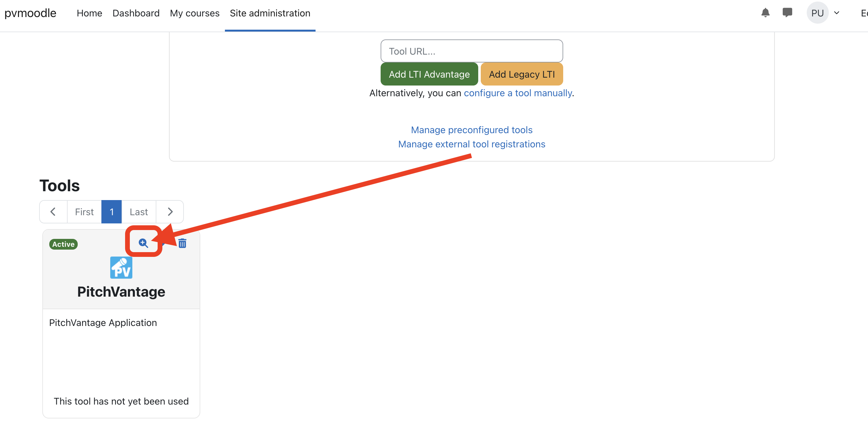The height and width of the screenshot is (438, 868).
Task: Go to Dashboard in top navigation
Action: pyautogui.click(x=136, y=13)
